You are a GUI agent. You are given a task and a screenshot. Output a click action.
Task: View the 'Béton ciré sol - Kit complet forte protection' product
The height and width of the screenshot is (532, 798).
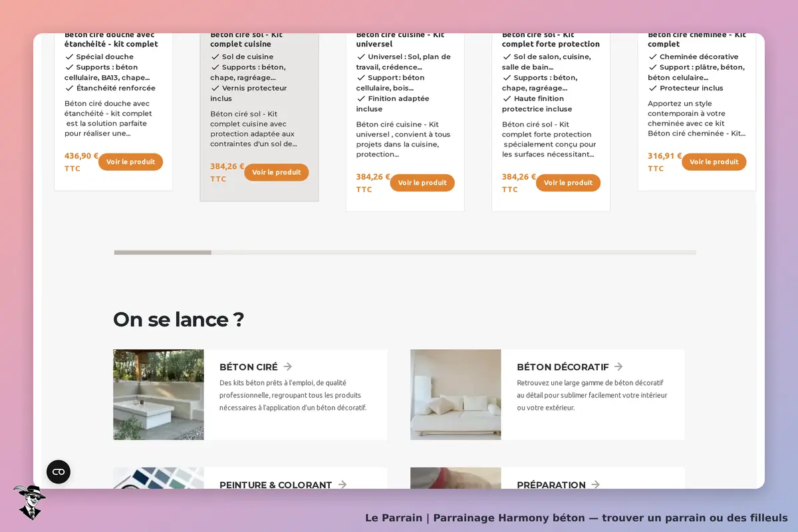[x=568, y=183]
